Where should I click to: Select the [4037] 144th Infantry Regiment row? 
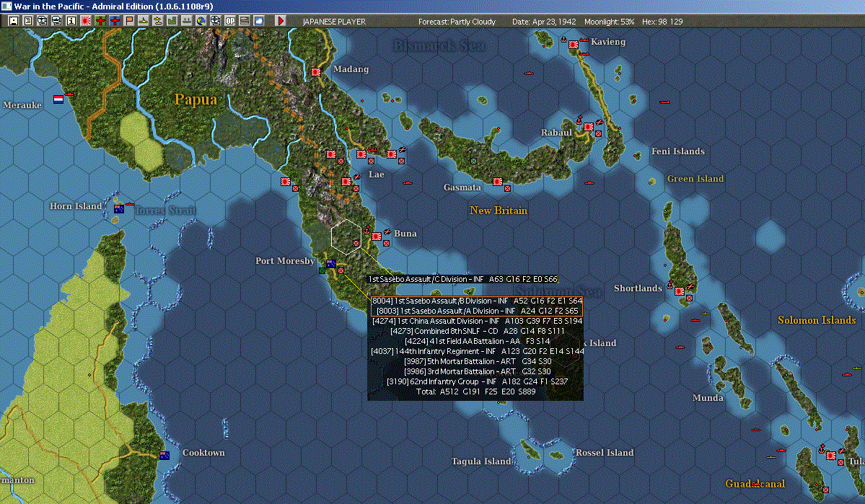click(477, 351)
